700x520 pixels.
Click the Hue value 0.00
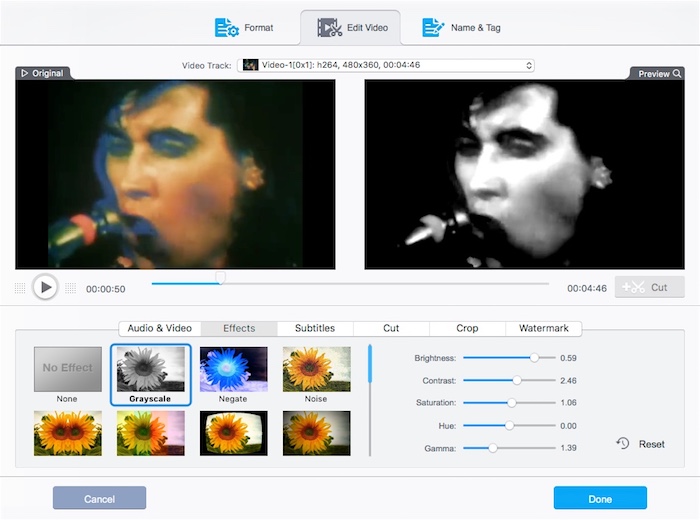(568, 426)
